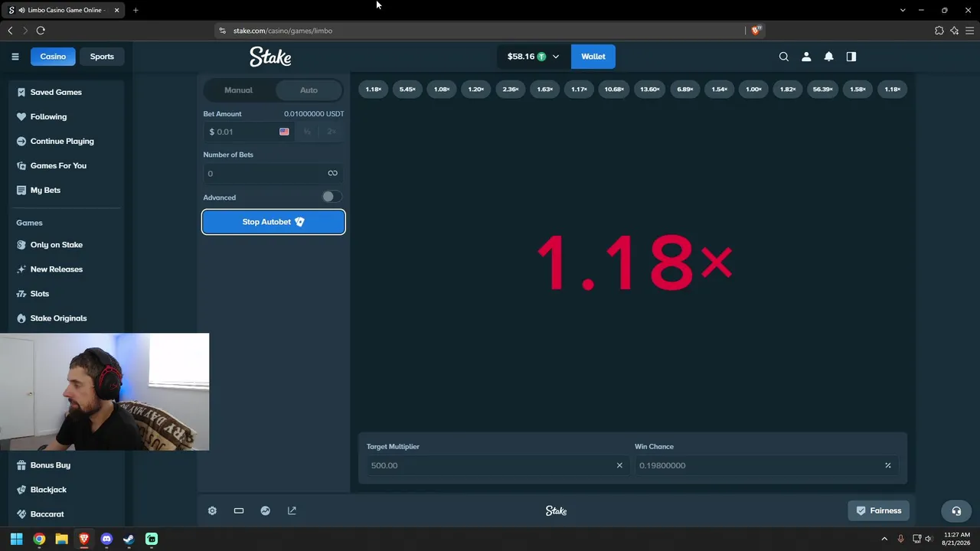Image resolution: width=980 pixels, height=551 pixels.
Task: Open the Wallet
Action: [x=593, y=57]
